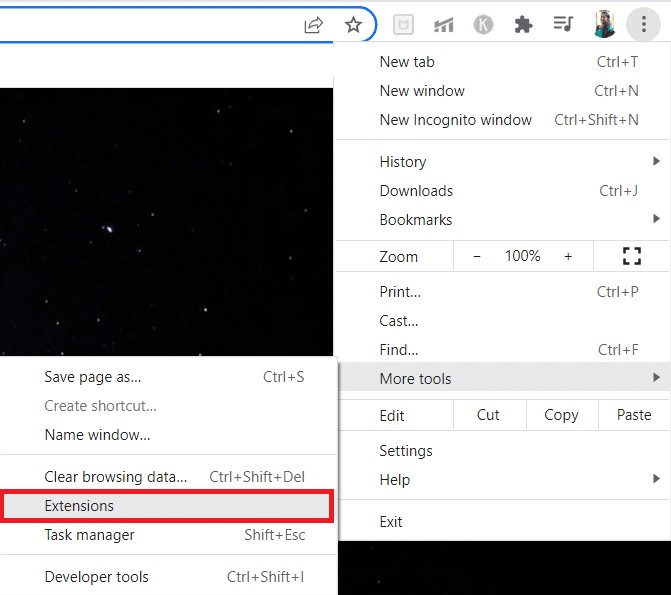This screenshot has height=595, width=671.
Task: Choose Name window... from submenu
Action: pyautogui.click(x=168, y=435)
